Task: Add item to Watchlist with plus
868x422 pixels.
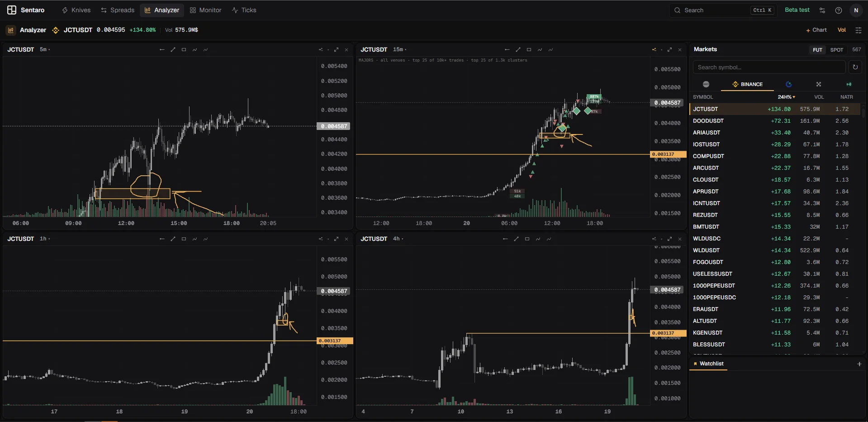Action: [859, 364]
